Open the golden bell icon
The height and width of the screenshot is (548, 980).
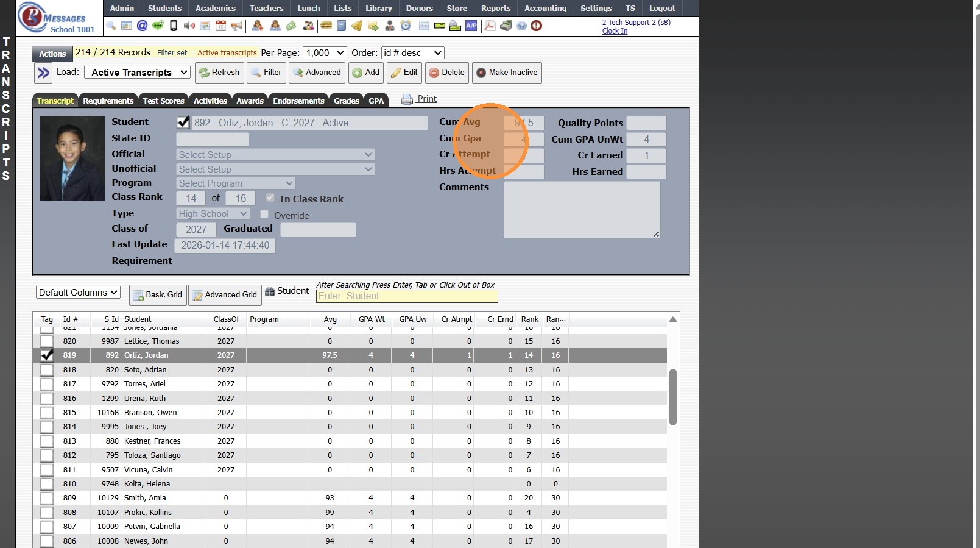point(357,26)
